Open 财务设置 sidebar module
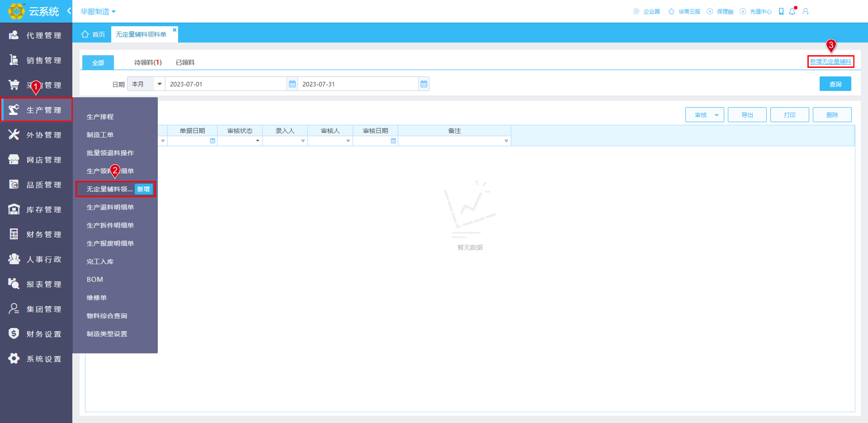Viewport: 868px width, 423px height. [36, 334]
